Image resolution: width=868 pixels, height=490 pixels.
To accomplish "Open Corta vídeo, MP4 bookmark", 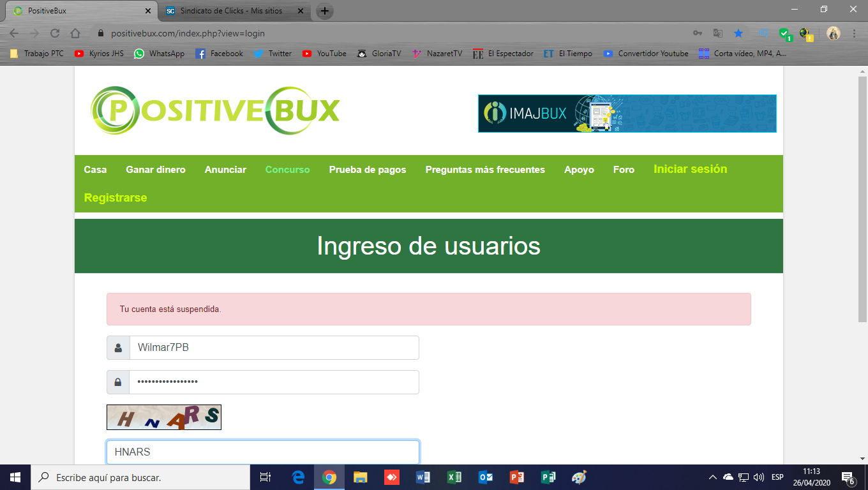I will tap(743, 54).
